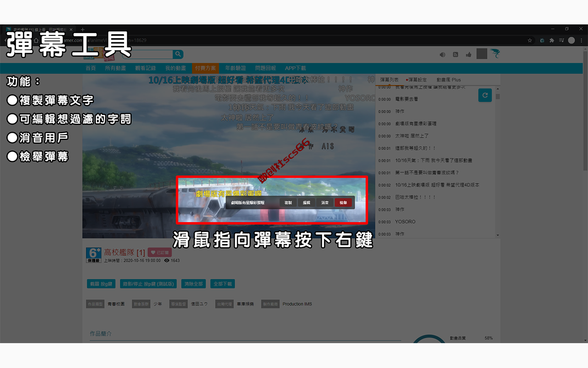This screenshot has height=368, width=588.
Task: Click the teal extension icon next to star
Action: tap(542, 40)
